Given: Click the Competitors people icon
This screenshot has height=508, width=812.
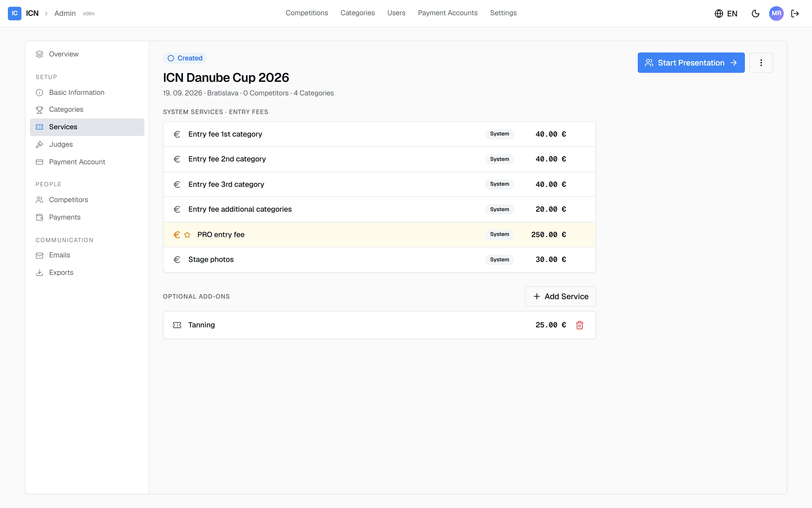Looking at the screenshot, I should pyautogui.click(x=39, y=200).
